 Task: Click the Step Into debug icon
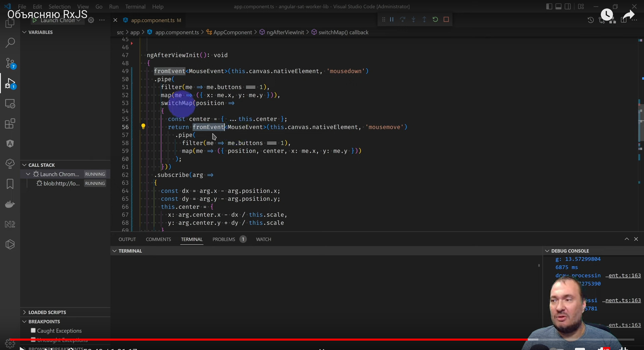click(414, 19)
